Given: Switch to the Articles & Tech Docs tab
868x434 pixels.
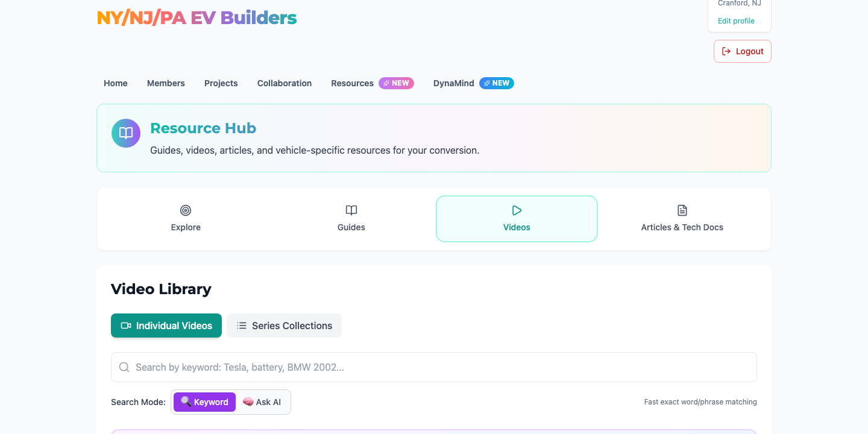Looking at the screenshot, I should tap(682, 219).
